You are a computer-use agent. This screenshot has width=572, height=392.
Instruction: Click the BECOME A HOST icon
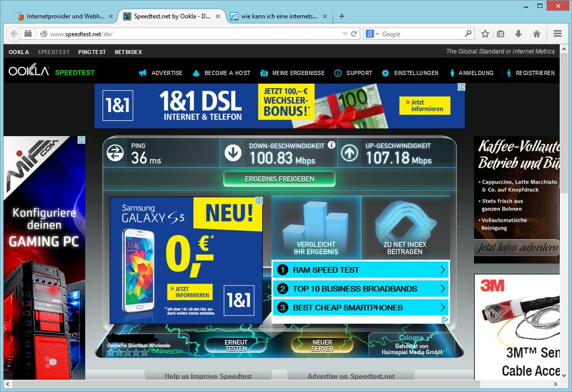point(196,73)
